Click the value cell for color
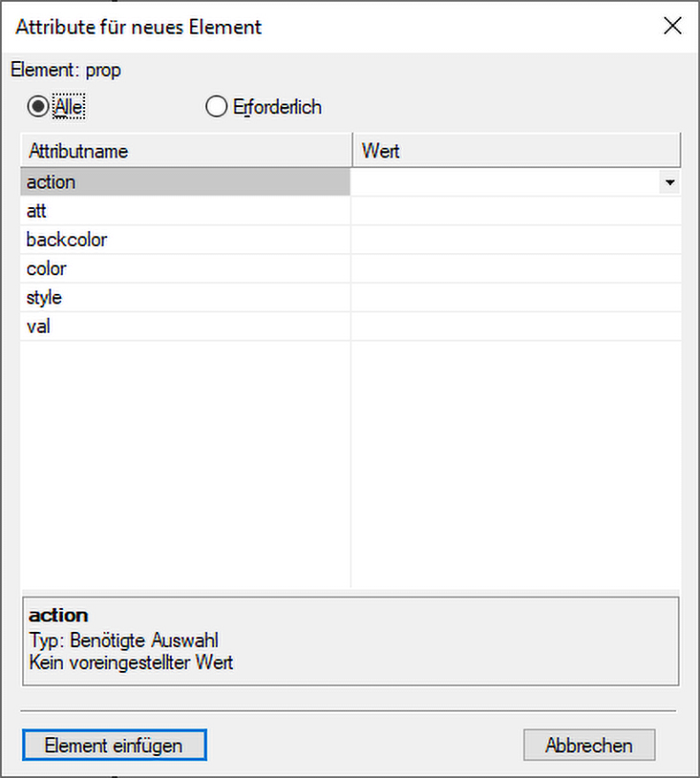Screen dimensions: 700x778 516,268
